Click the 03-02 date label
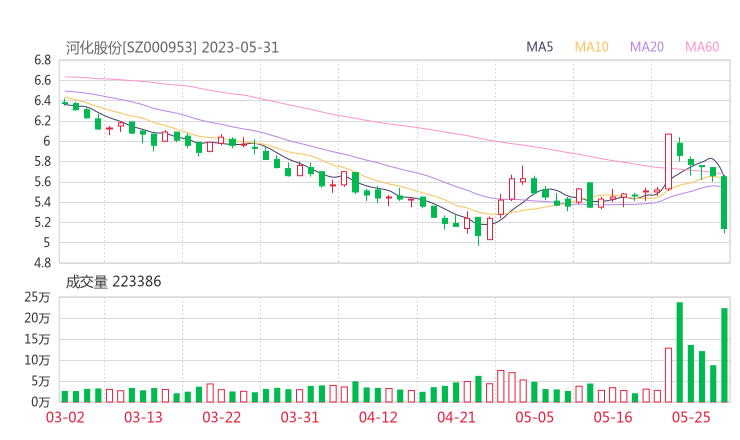The width and height of the screenshot is (740, 440). click(x=65, y=417)
